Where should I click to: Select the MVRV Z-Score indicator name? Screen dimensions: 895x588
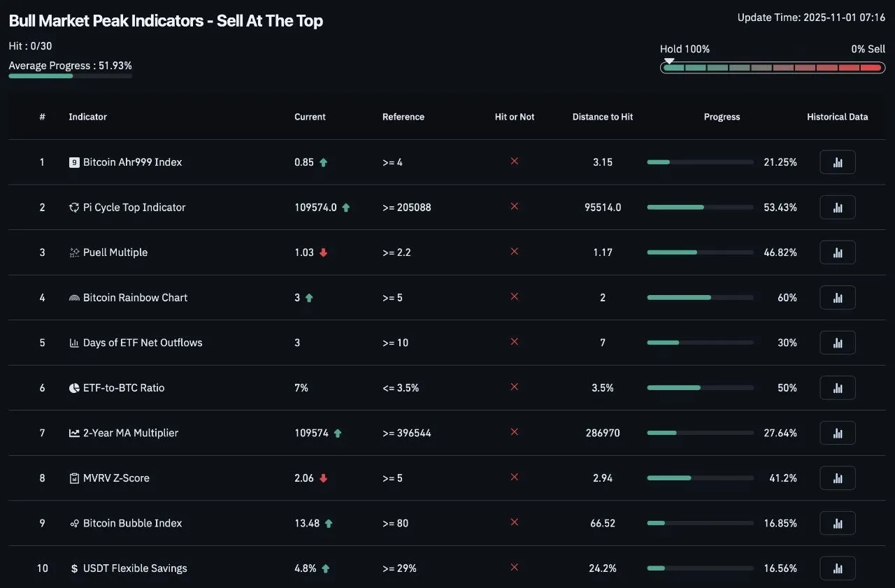(116, 478)
